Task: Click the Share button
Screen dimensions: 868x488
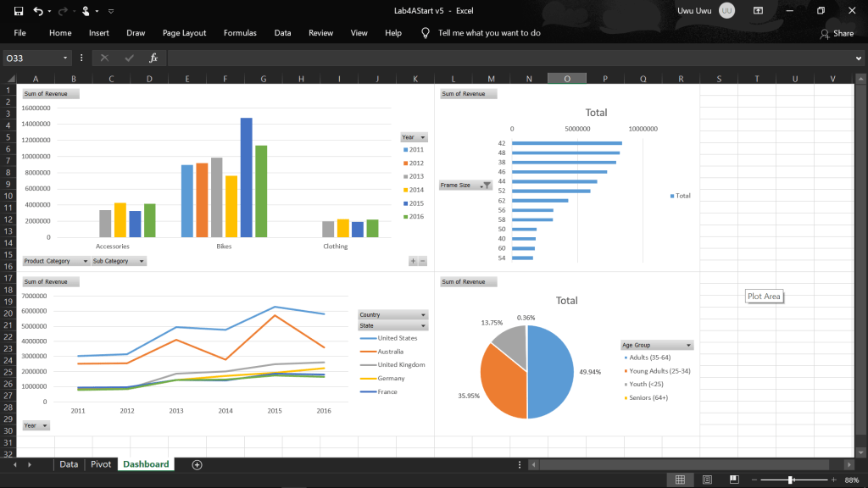Action: point(837,33)
